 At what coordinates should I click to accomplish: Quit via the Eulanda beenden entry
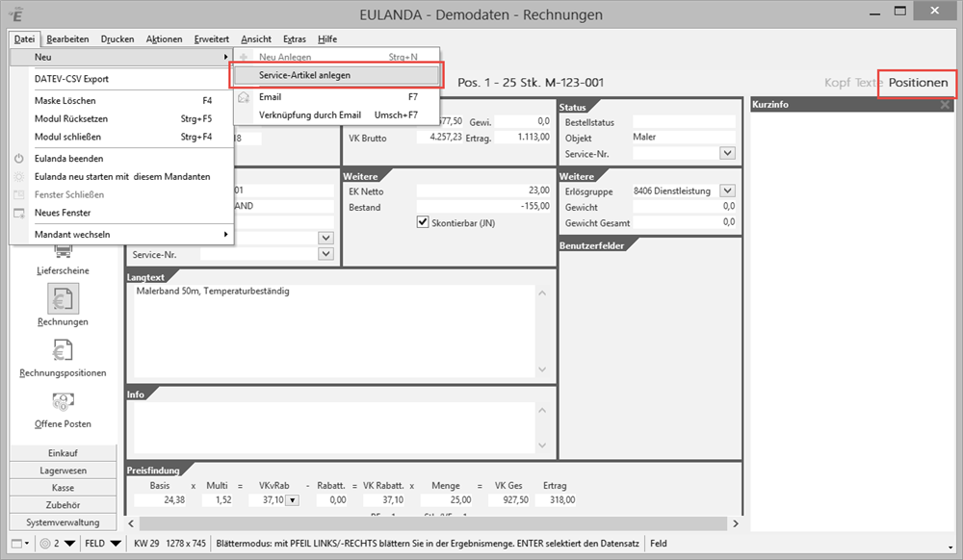click(121, 158)
